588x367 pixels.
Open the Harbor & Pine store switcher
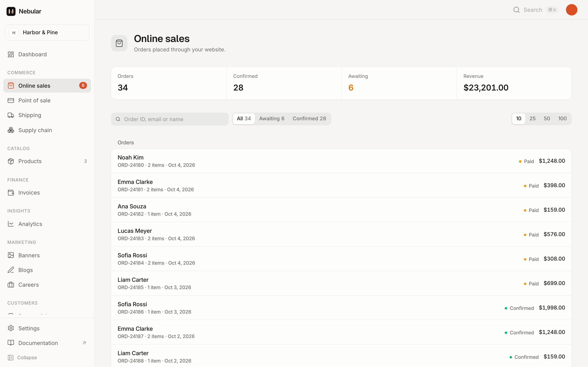click(x=47, y=33)
